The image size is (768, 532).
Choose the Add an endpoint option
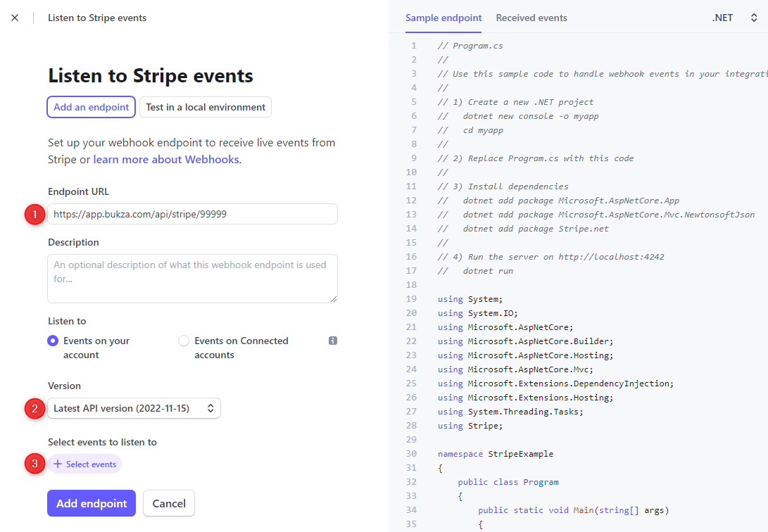pos(92,108)
